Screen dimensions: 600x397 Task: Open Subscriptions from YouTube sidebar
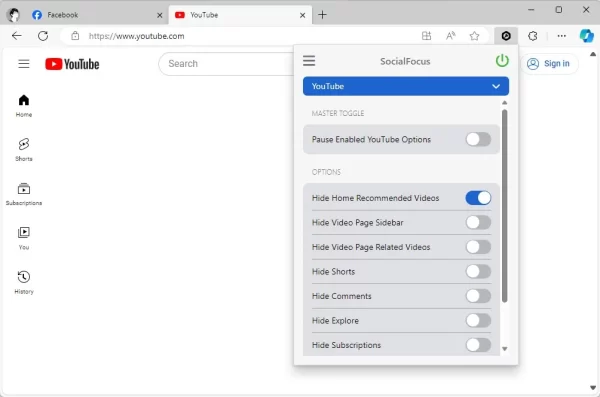(x=24, y=194)
